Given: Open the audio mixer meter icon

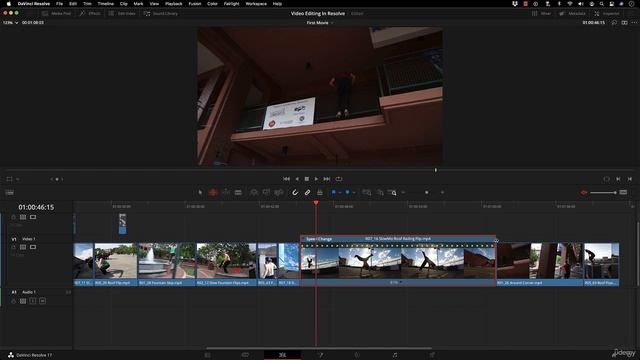Looking at the screenshot, I should [623, 192].
